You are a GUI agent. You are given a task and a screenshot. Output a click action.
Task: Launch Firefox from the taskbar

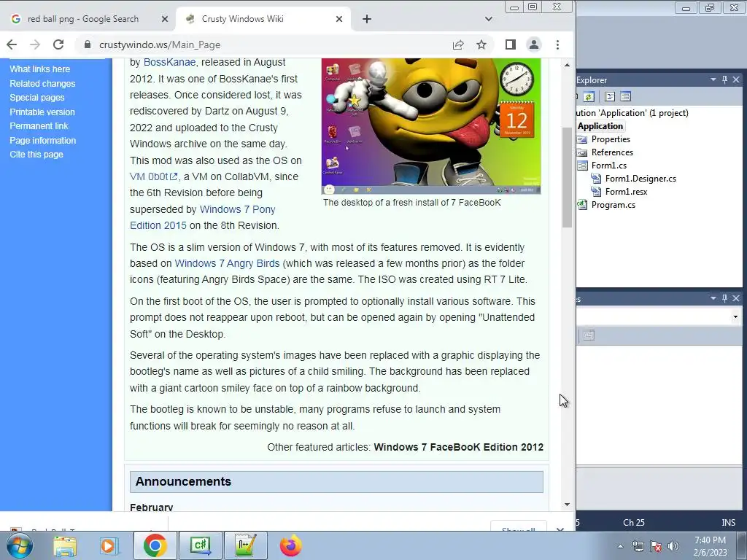tap(290, 545)
